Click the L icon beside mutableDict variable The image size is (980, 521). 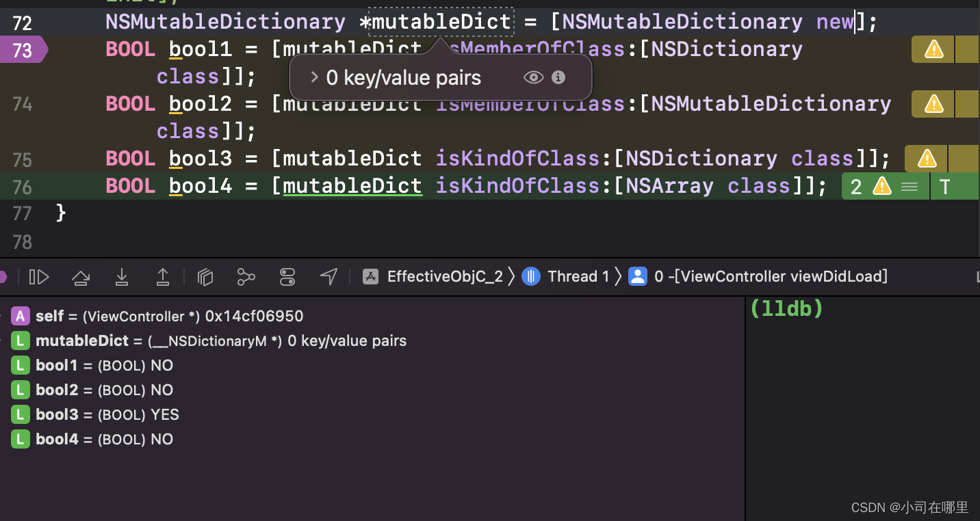click(21, 340)
